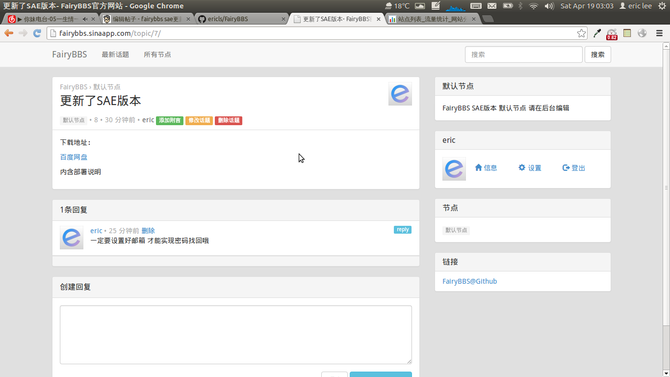
Task: Open the eric lee user menu in panel
Action: point(635,6)
